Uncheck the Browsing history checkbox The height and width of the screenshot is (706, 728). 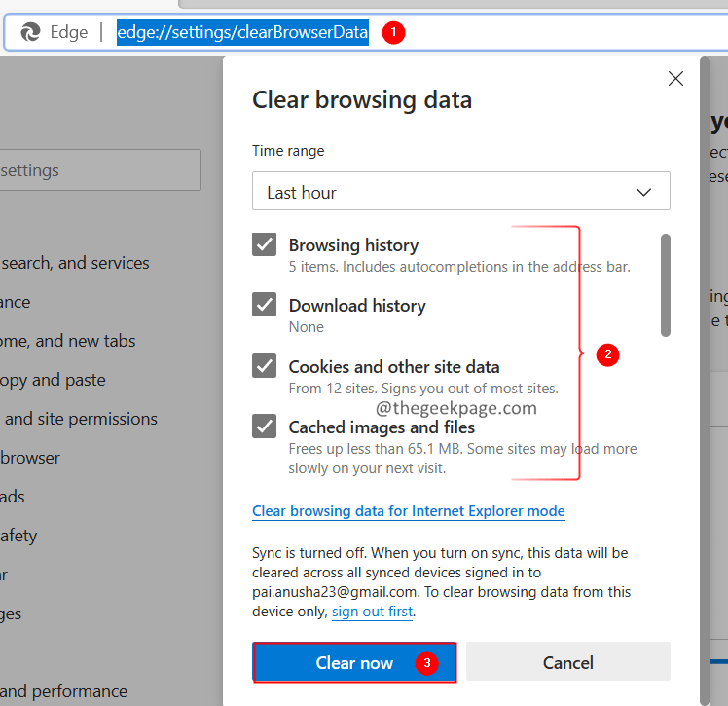pyautogui.click(x=264, y=244)
